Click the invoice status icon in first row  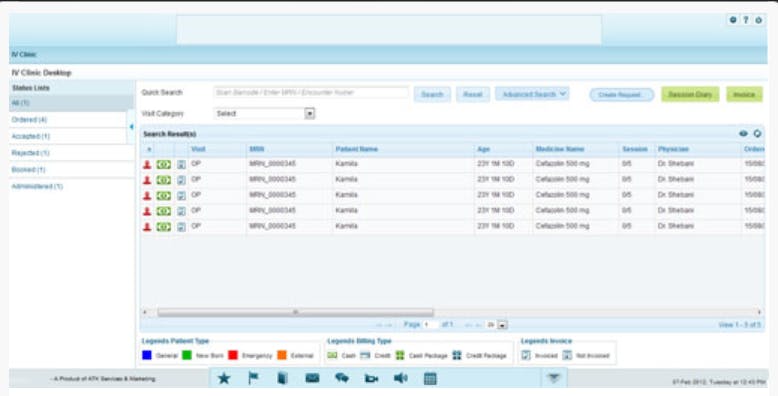pos(181,165)
